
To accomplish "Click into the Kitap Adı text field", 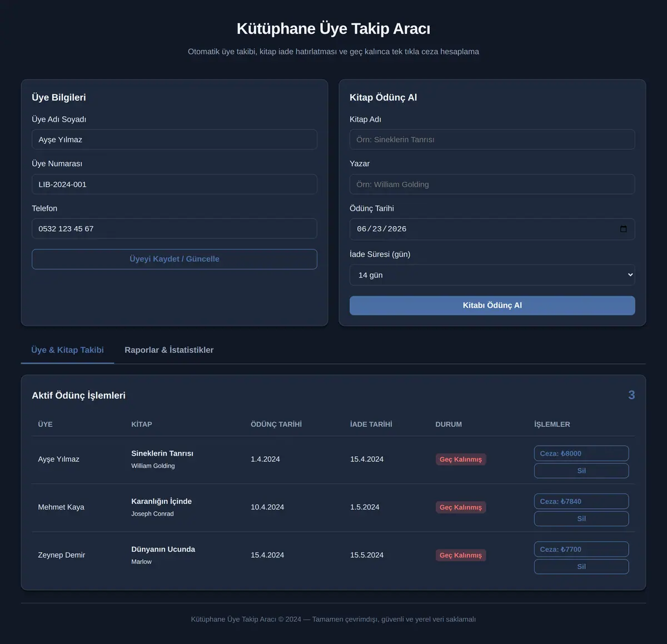I will coord(492,139).
